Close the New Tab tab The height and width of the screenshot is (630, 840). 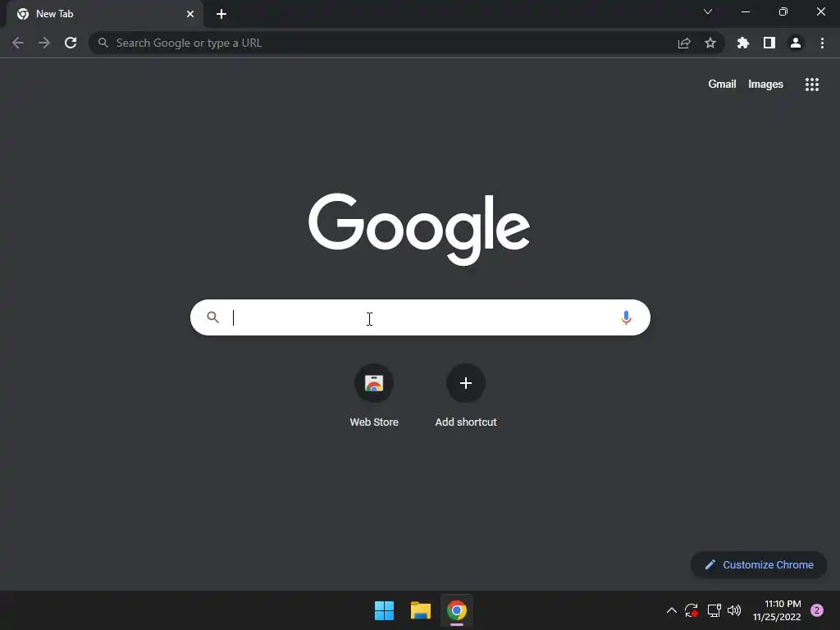(190, 14)
